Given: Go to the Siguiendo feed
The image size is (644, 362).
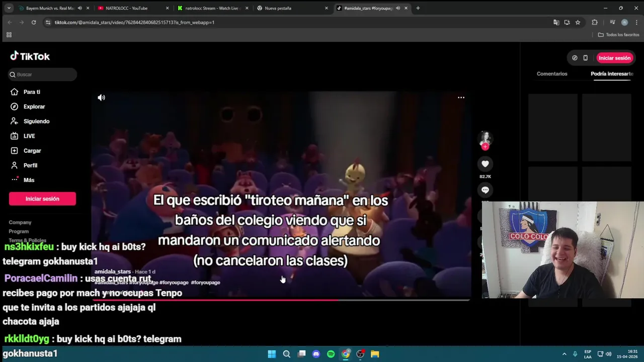Looking at the screenshot, I should pos(30,121).
